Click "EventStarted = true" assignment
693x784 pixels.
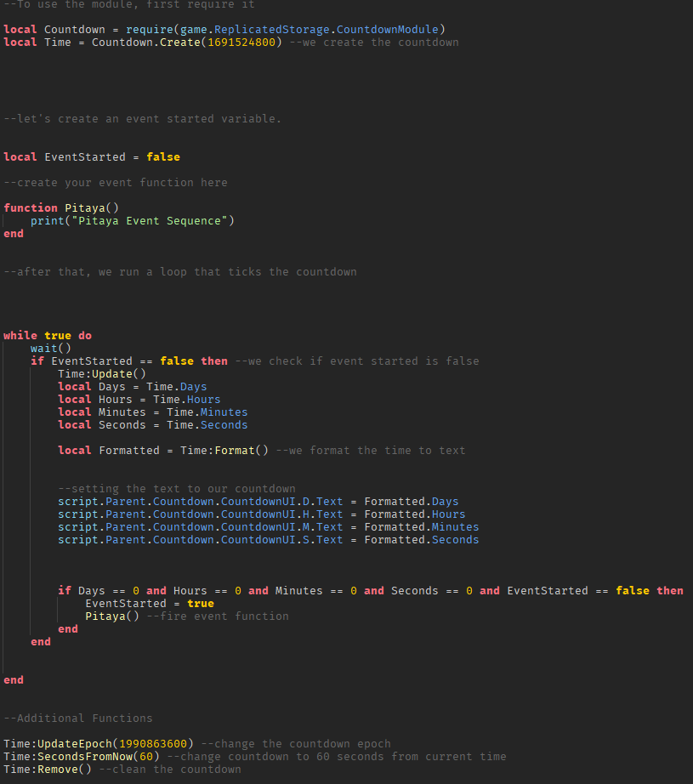pos(150,604)
